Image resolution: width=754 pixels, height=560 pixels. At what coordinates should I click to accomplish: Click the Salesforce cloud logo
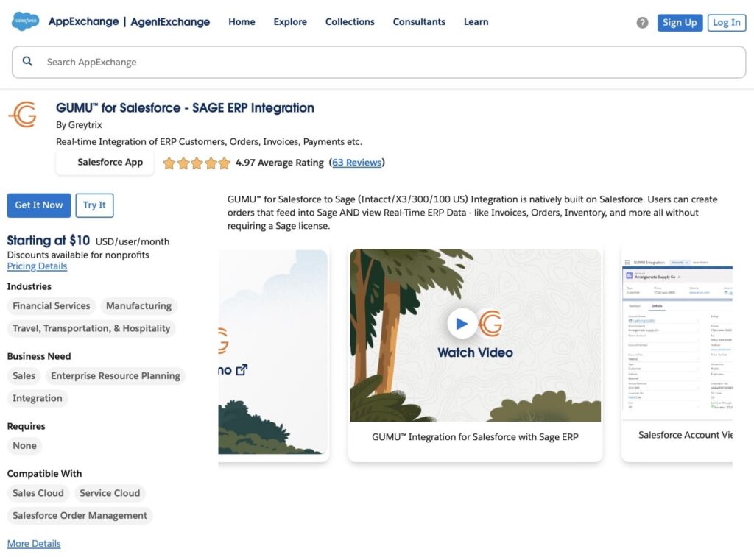[x=25, y=21]
